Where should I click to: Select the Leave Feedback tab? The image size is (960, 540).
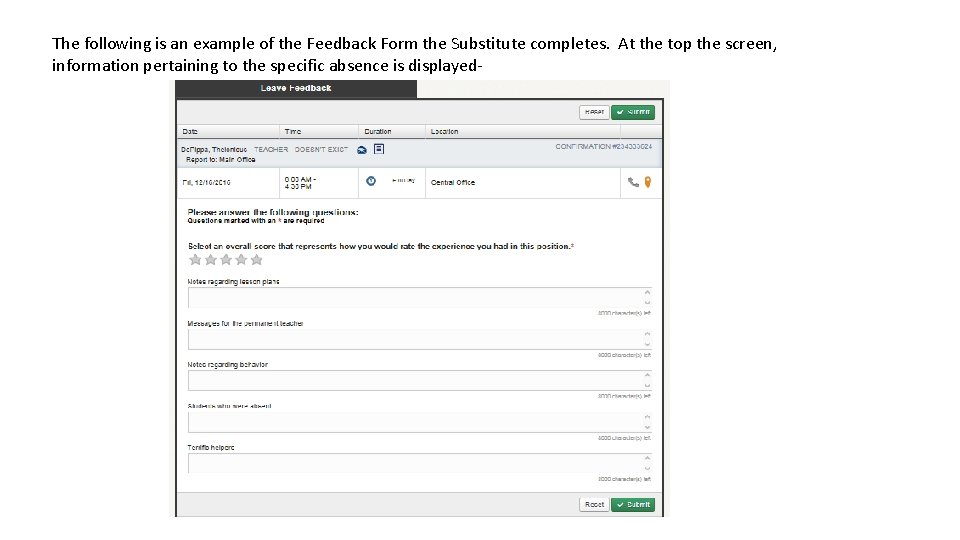click(296, 88)
